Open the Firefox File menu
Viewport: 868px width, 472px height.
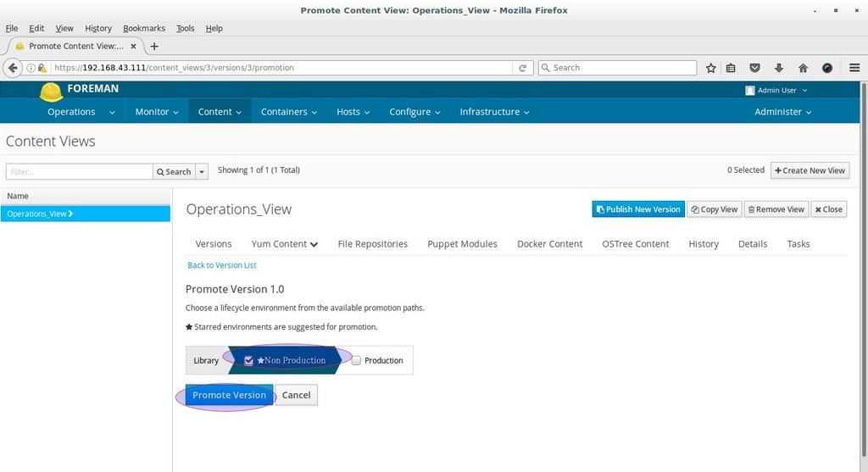click(12, 28)
